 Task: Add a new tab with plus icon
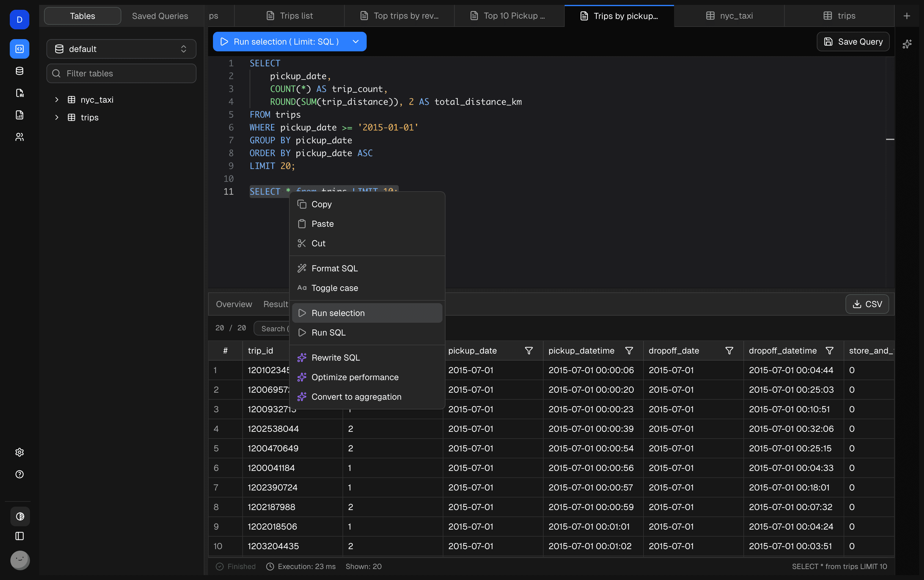coord(907,16)
